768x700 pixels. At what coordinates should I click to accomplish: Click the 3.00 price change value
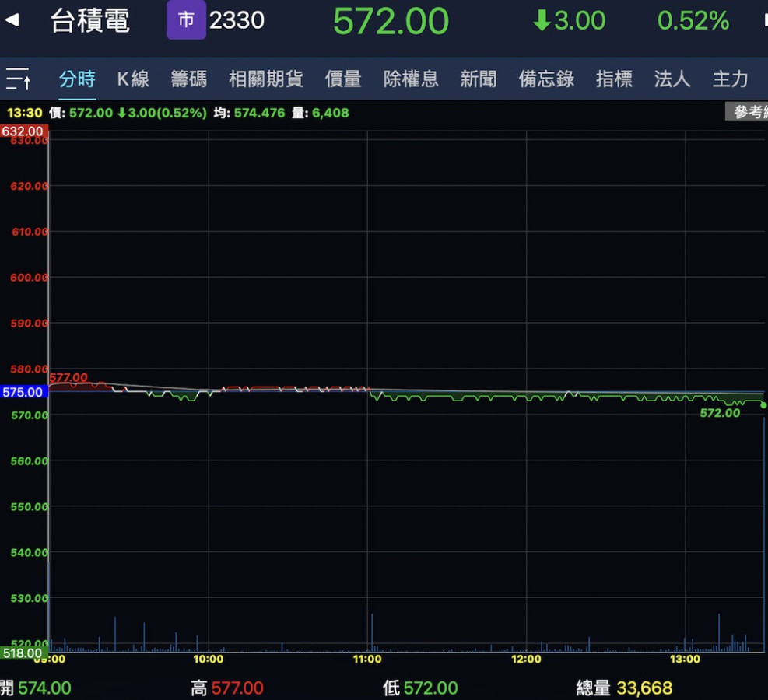(x=580, y=20)
